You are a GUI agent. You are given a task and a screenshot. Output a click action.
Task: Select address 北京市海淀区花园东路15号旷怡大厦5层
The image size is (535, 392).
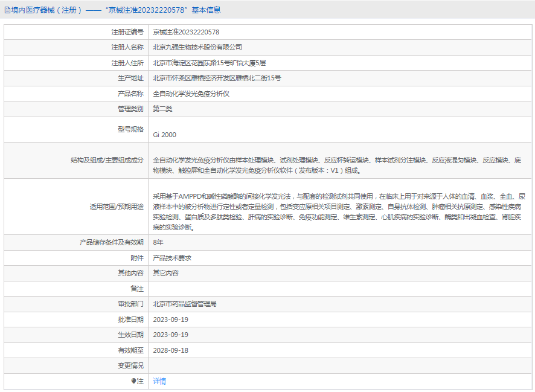[x=209, y=63]
